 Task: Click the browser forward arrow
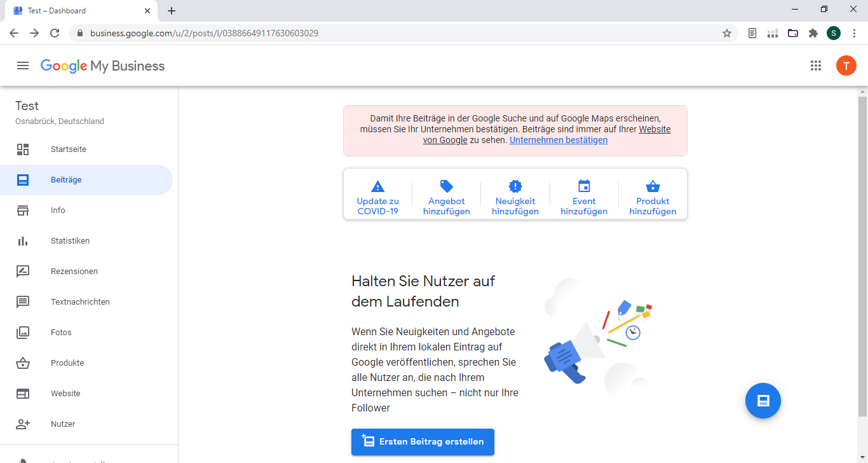click(34, 33)
